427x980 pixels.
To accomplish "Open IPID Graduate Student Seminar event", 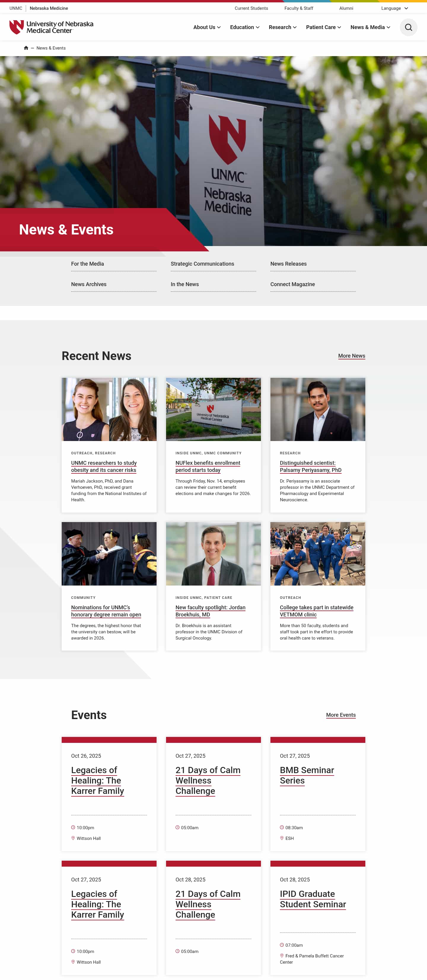I will (313, 899).
